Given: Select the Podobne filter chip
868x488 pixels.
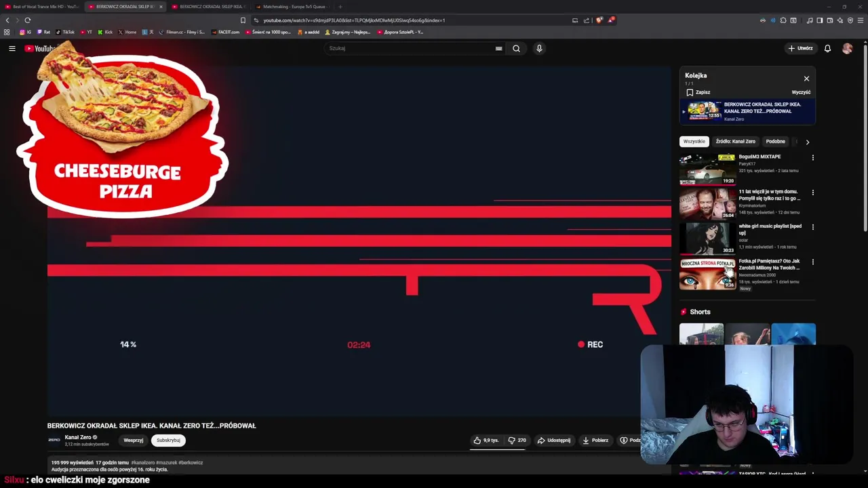Looking at the screenshot, I should (775, 142).
